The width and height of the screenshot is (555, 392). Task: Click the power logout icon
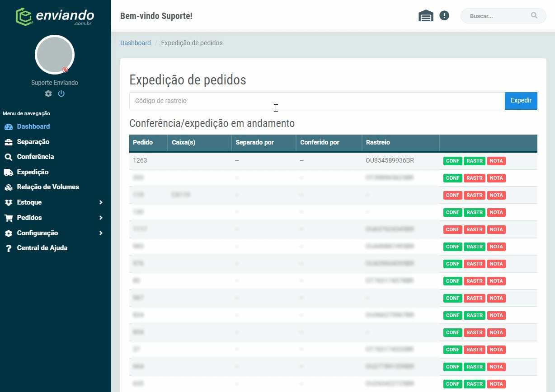tap(61, 93)
